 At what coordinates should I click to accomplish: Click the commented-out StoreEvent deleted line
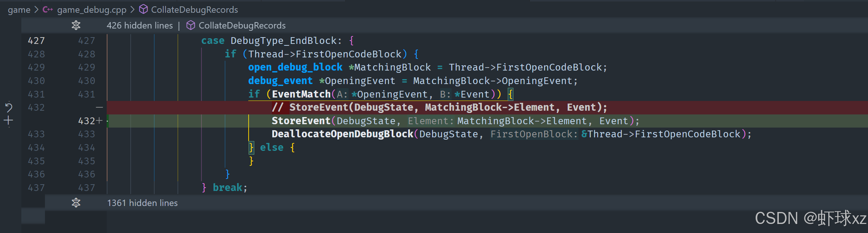coord(439,107)
